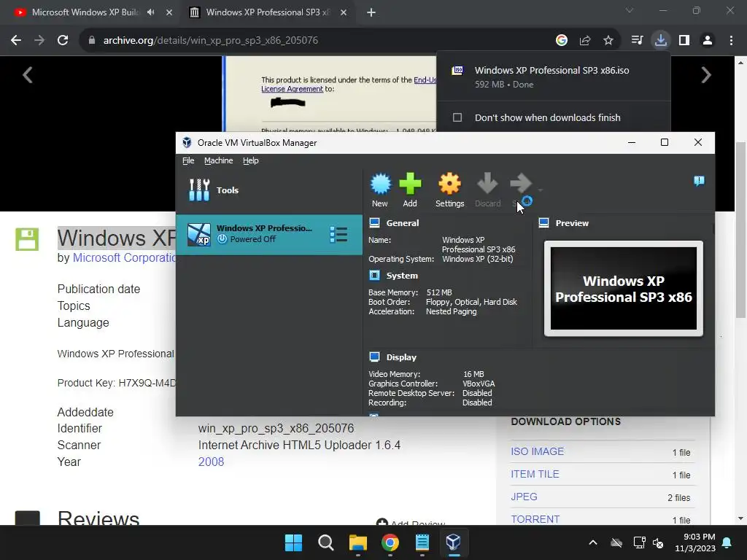Click the Start arrow icon in VirtualBox
The height and width of the screenshot is (560, 747).
520,183
